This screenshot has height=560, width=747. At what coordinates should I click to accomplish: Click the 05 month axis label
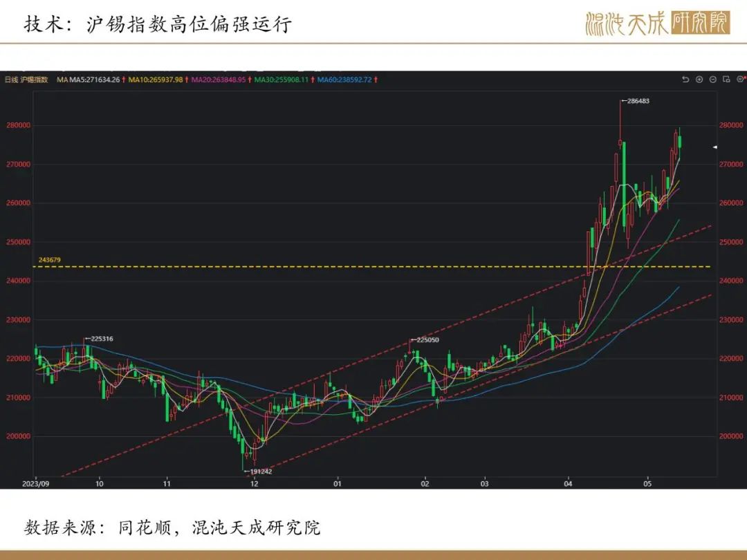coord(647,484)
